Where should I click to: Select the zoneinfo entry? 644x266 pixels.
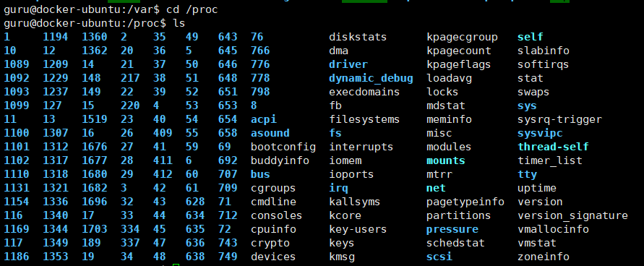coord(544,257)
